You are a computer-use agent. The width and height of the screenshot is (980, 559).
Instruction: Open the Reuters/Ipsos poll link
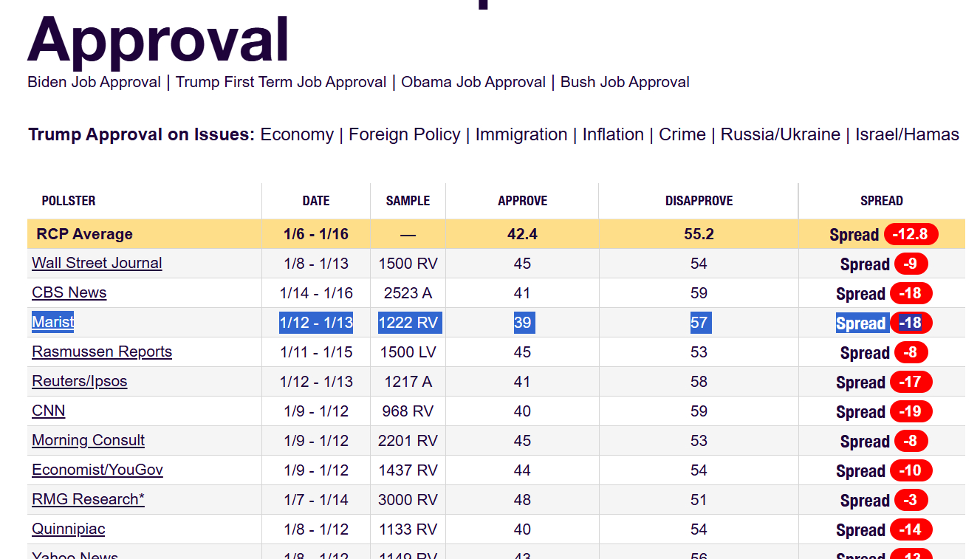pos(79,381)
